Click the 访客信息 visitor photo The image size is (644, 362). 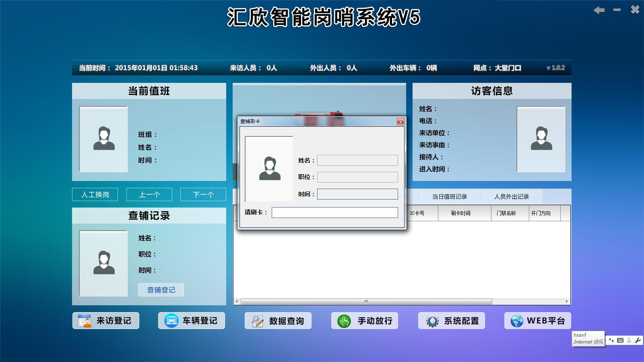tap(541, 139)
